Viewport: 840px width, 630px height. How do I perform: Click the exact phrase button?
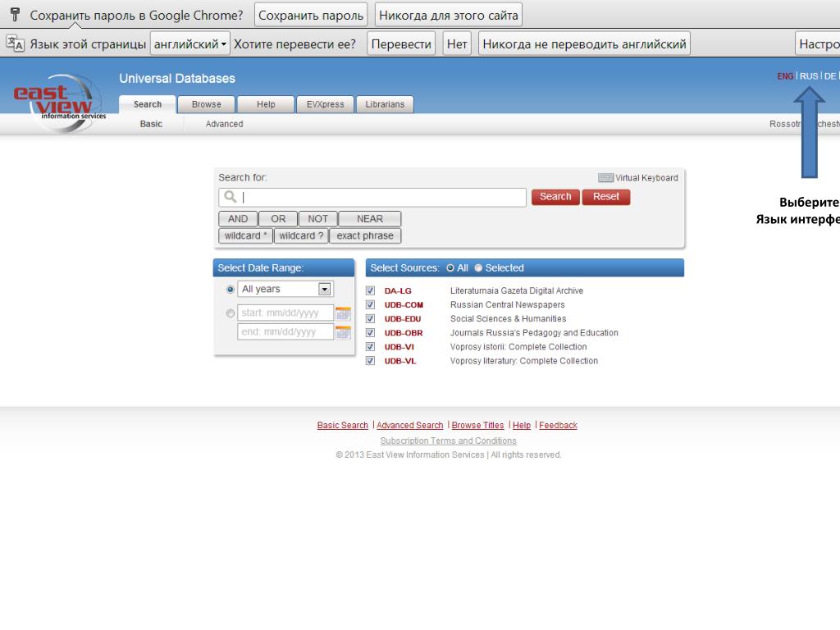pos(365,235)
